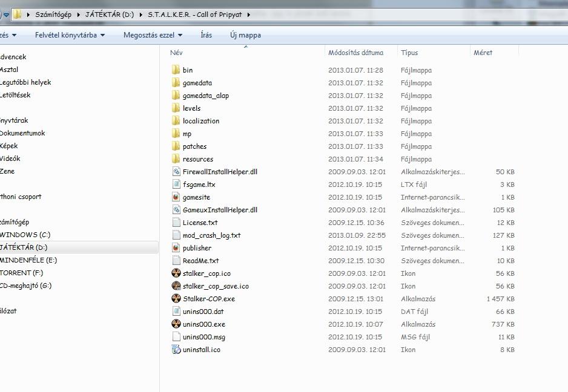
Task: Select CD-meghajtó (G:) in navigation pane
Action: point(25,285)
